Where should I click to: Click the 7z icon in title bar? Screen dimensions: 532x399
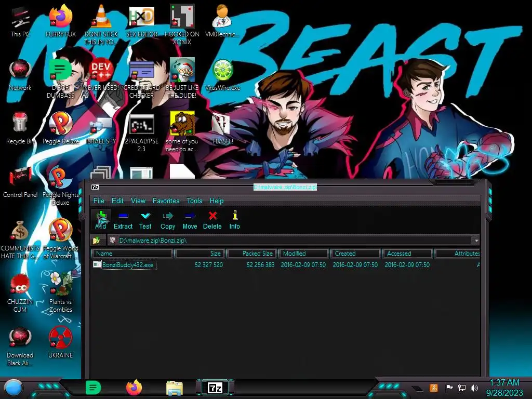[95, 187]
